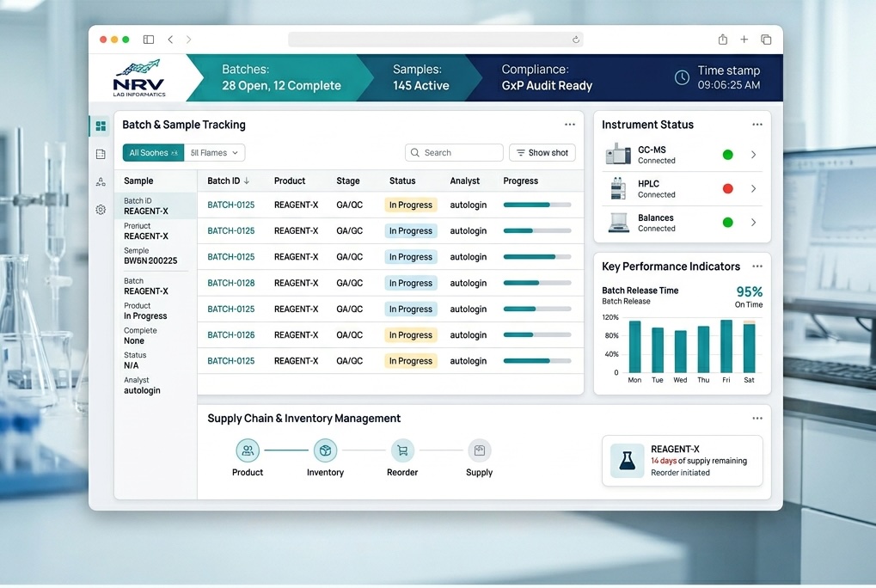Click the first row's progress bar

coord(537,205)
